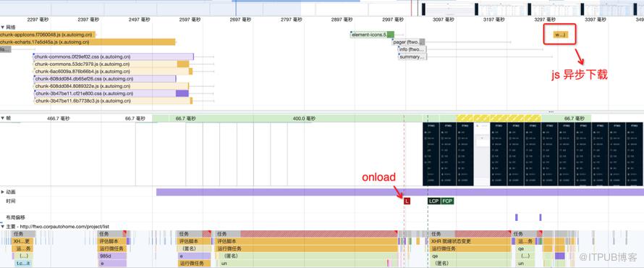644x268 pixels.
Task: Open the first dark screenshot frame thumbnail
Action: pos(431,154)
